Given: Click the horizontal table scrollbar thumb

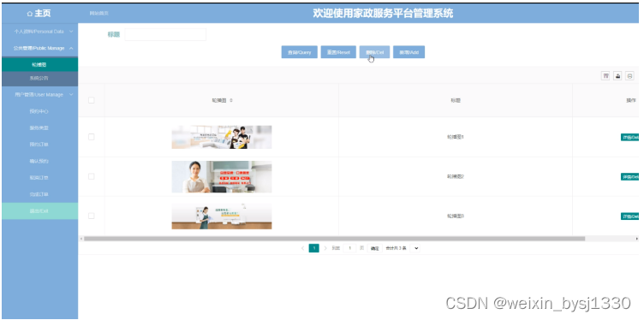Looking at the screenshot, I should point(334,239).
